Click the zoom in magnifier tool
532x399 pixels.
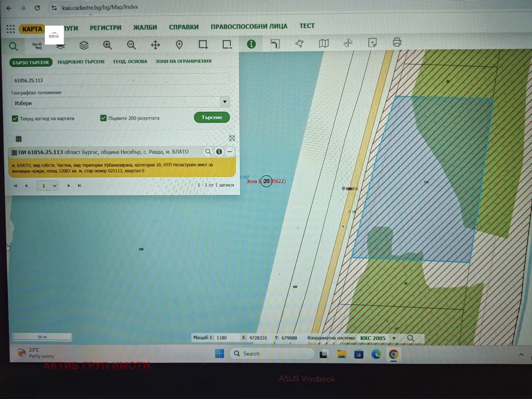tap(107, 45)
